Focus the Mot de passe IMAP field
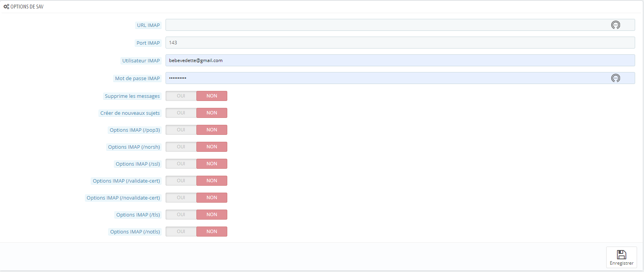The width and height of the screenshot is (644, 272). [x=400, y=78]
